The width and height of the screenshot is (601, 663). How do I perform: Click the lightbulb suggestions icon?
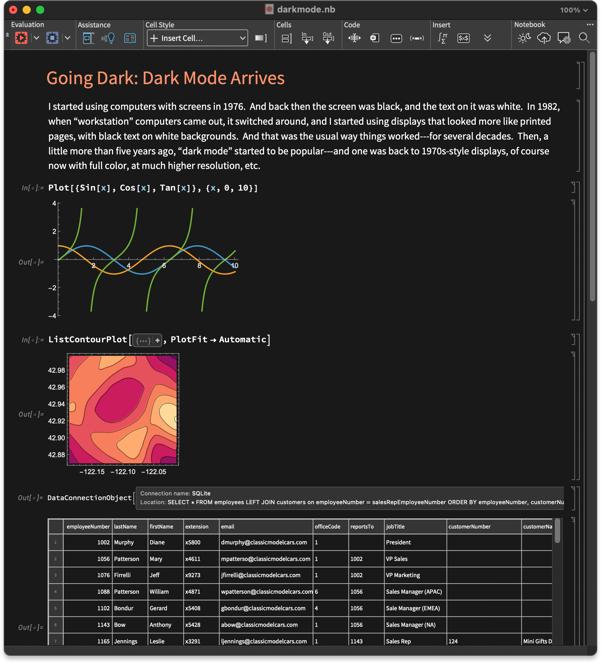(108, 38)
